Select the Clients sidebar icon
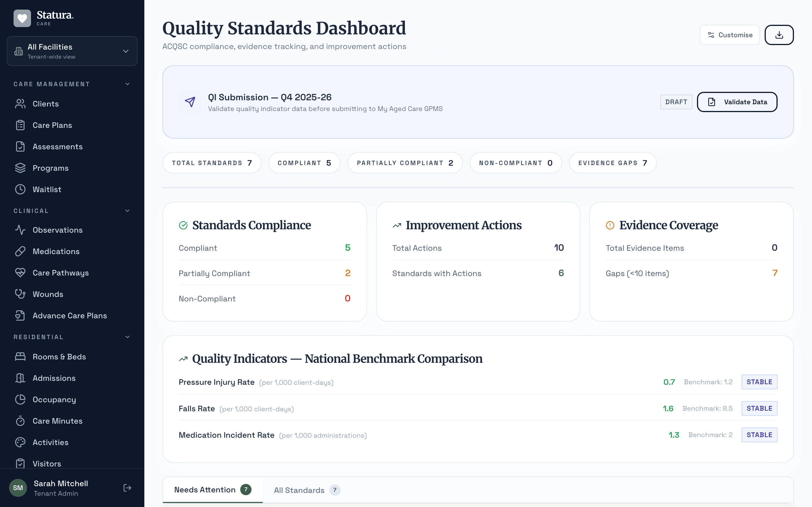Image resolution: width=812 pixels, height=507 pixels. tap(20, 104)
